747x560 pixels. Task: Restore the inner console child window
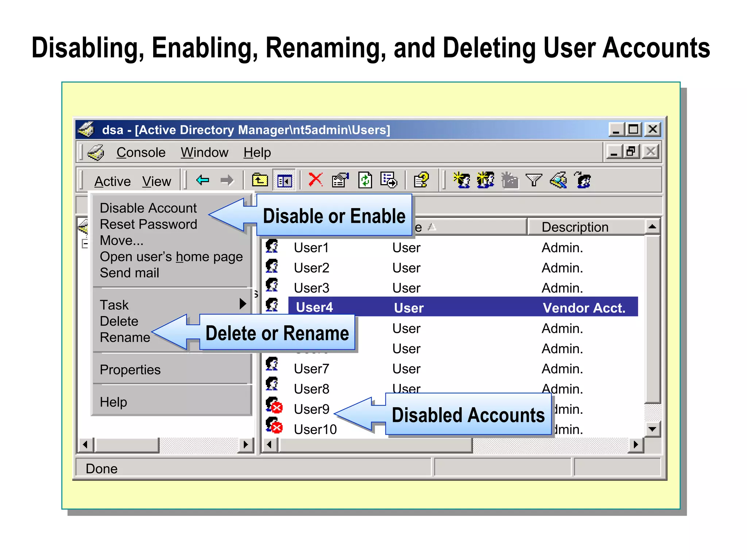[x=631, y=152]
